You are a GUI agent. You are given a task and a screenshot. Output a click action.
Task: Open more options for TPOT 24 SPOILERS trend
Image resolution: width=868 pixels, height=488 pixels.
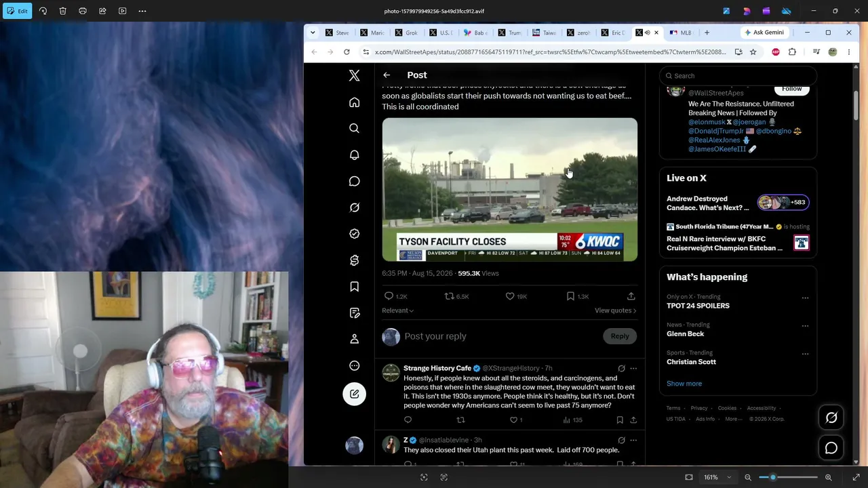(805, 298)
